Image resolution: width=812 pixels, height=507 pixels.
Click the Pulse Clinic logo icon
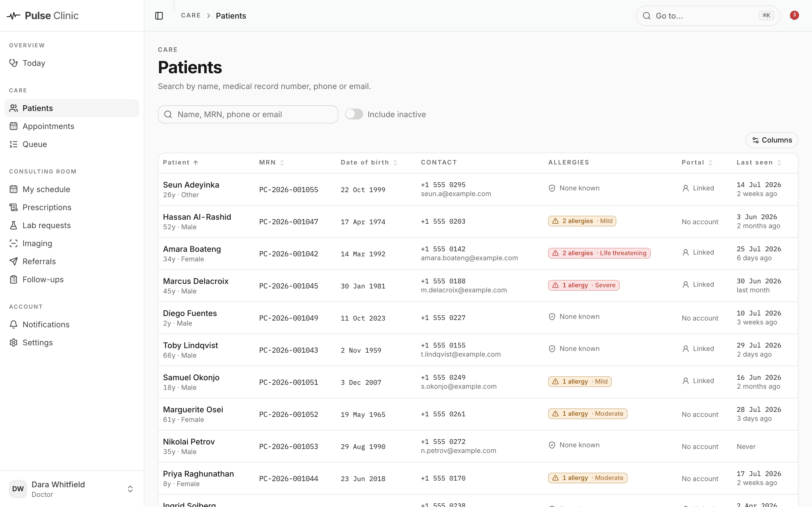point(14,16)
